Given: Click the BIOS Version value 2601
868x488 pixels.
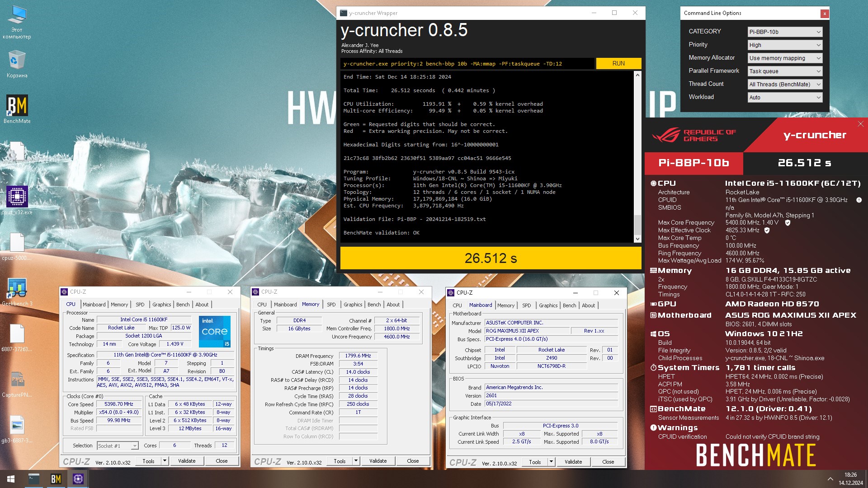Looking at the screenshot, I should (551, 396).
